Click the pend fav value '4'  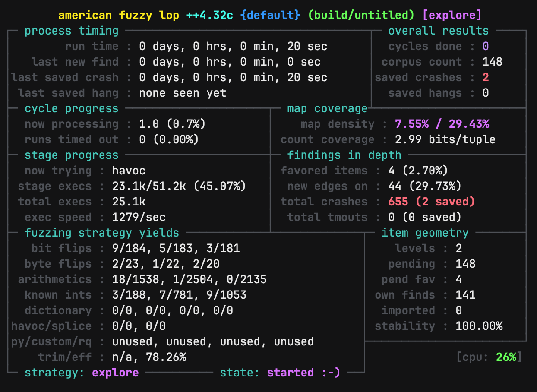click(x=459, y=280)
